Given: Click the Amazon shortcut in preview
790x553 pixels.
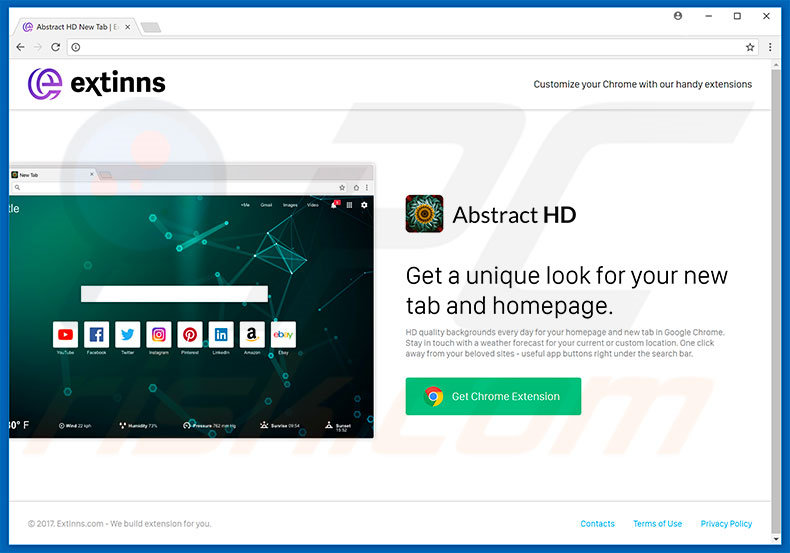Looking at the screenshot, I should click(252, 334).
